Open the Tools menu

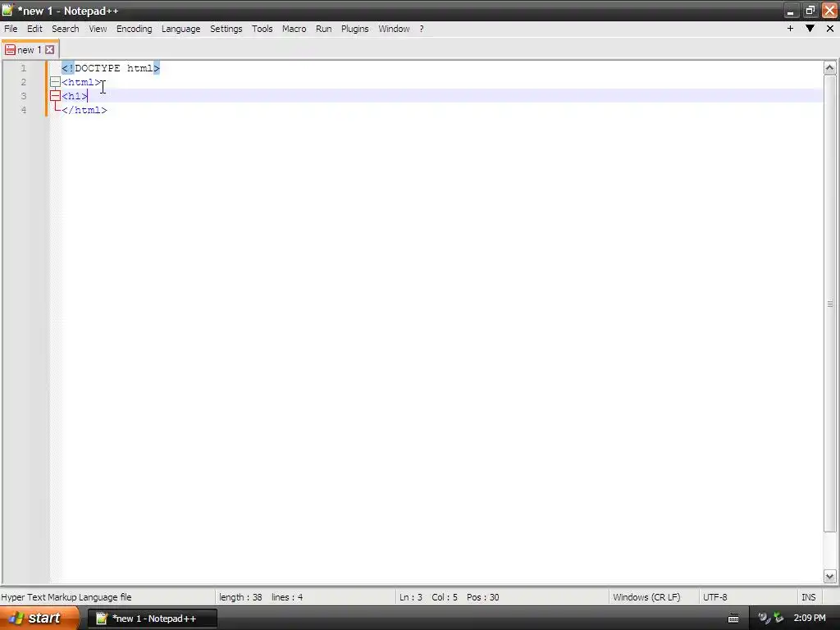click(x=262, y=29)
